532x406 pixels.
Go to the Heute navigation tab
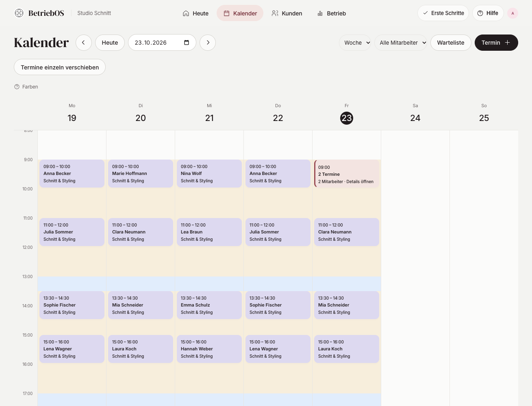(x=195, y=13)
